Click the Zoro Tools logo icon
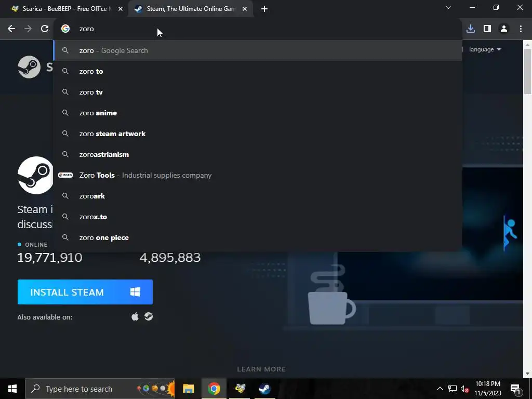This screenshot has width=532, height=399. (x=65, y=175)
